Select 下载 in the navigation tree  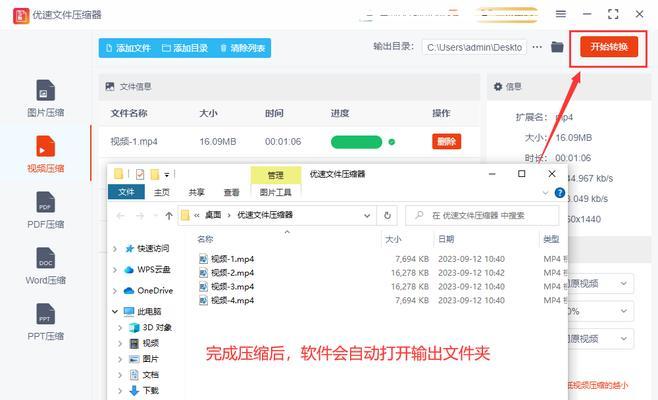coord(144,391)
